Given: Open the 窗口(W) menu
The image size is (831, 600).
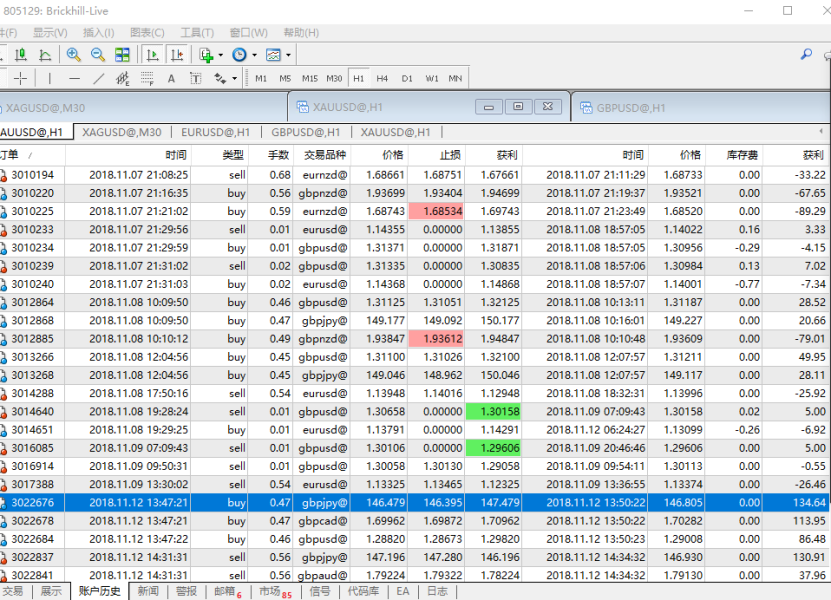Looking at the screenshot, I should tap(248, 33).
